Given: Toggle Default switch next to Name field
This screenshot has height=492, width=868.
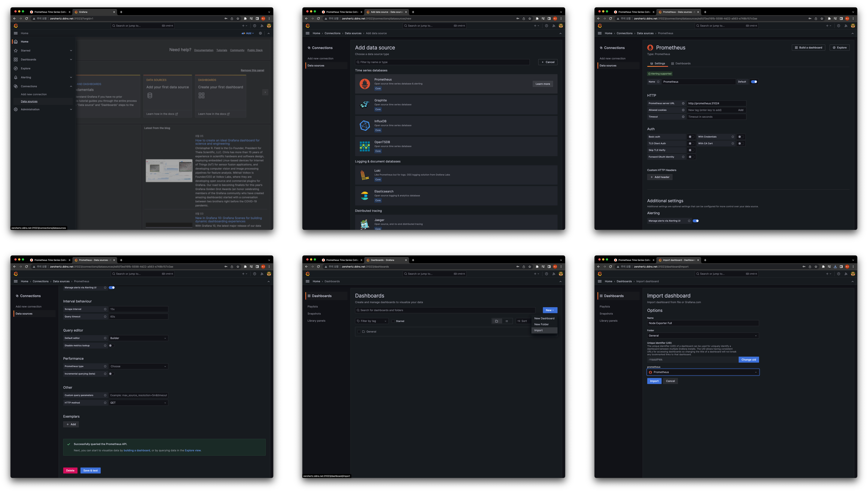Looking at the screenshot, I should click(x=754, y=82).
